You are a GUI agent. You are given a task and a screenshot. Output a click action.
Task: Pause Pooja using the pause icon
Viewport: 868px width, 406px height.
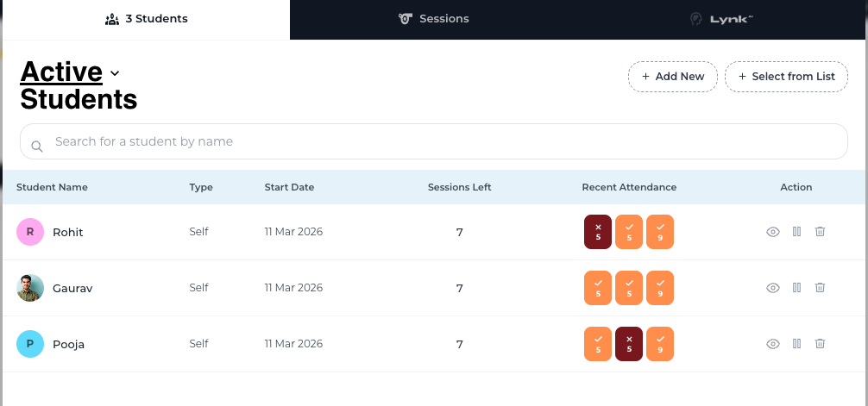click(x=796, y=343)
